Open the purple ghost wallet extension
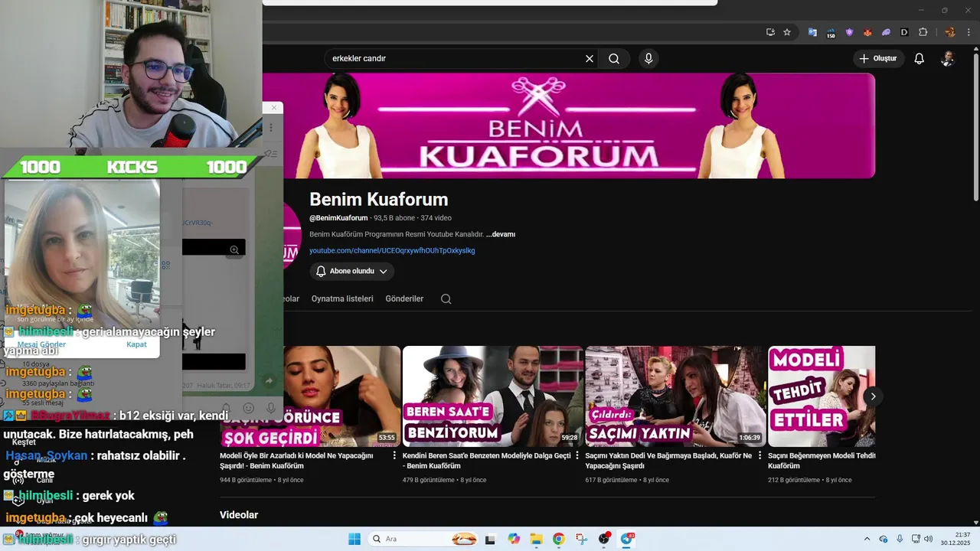 click(x=886, y=32)
